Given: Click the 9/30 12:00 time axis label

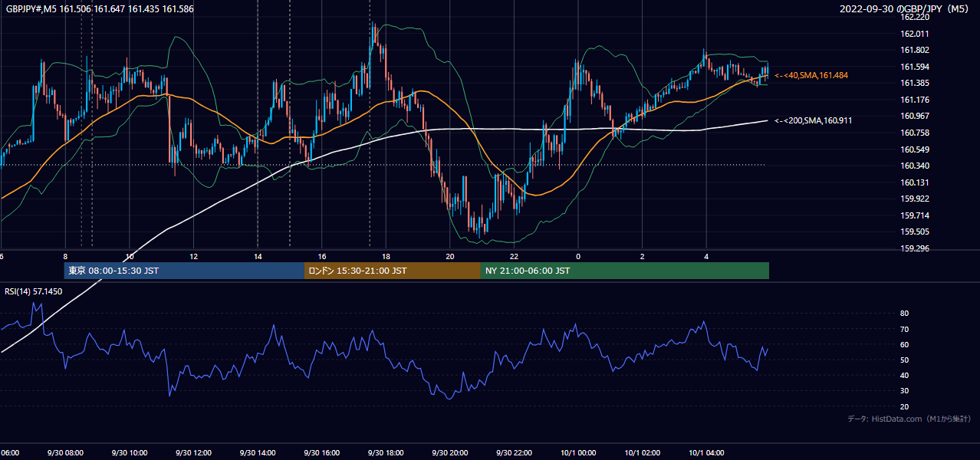Looking at the screenshot, I should (193, 452).
